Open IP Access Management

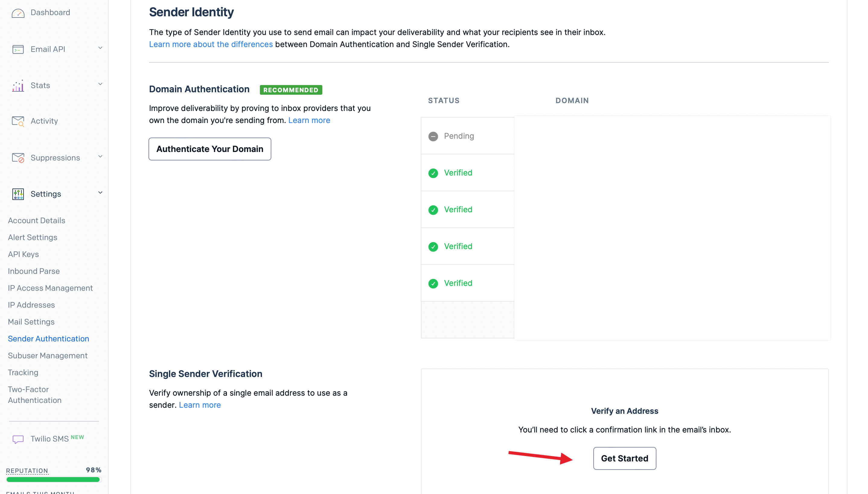click(50, 288)
